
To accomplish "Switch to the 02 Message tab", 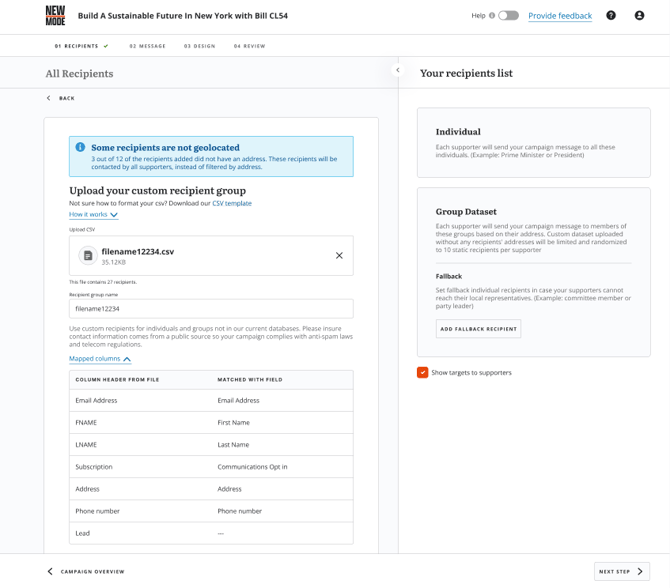I will (147, 46).
